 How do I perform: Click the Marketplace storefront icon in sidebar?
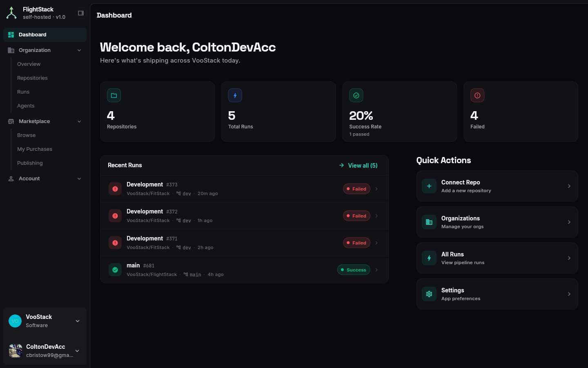coord(11,121)
